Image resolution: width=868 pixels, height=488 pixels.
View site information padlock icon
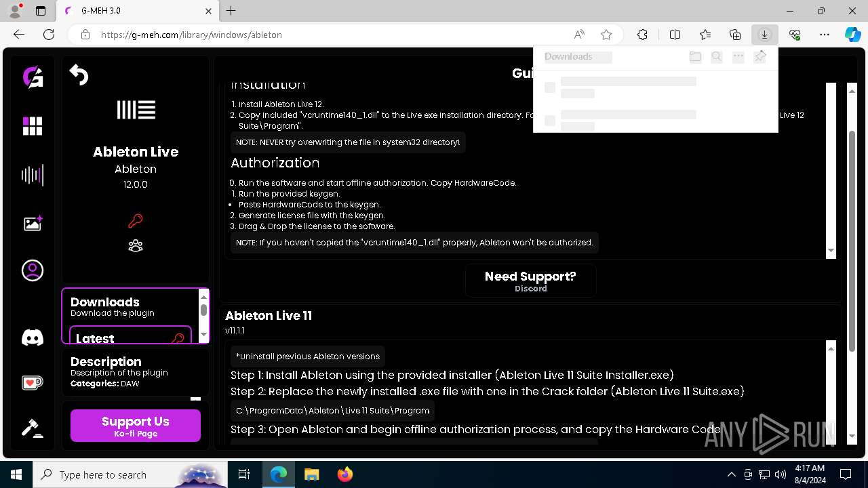(85, 35)
